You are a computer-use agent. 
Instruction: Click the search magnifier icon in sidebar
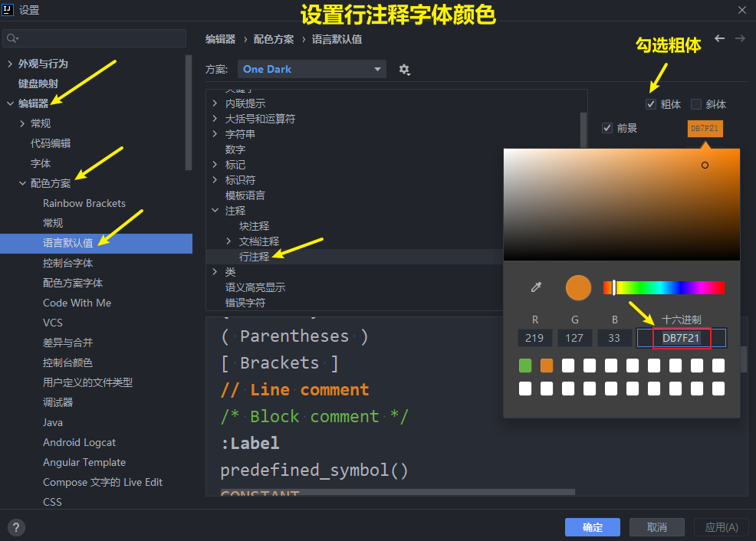pyautogui.click(x=12, y=38)
